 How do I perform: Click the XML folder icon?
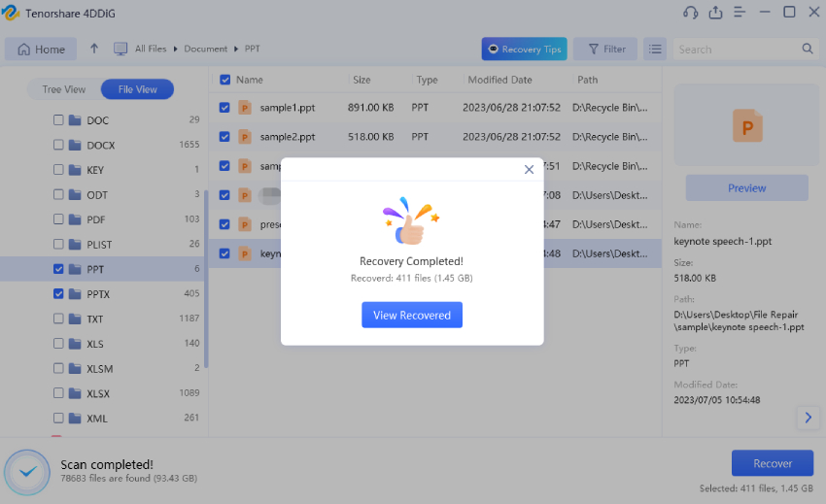[x=75, y=419]
